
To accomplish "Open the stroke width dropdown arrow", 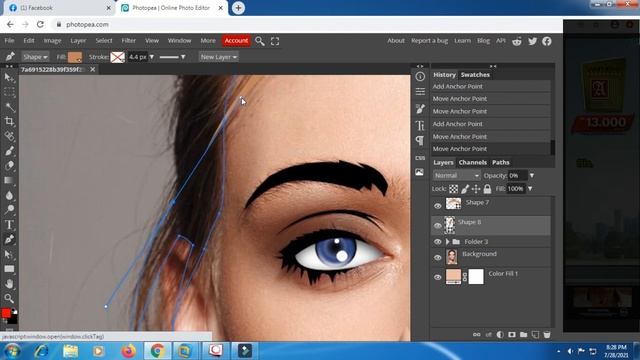I will tap(152, 57).
